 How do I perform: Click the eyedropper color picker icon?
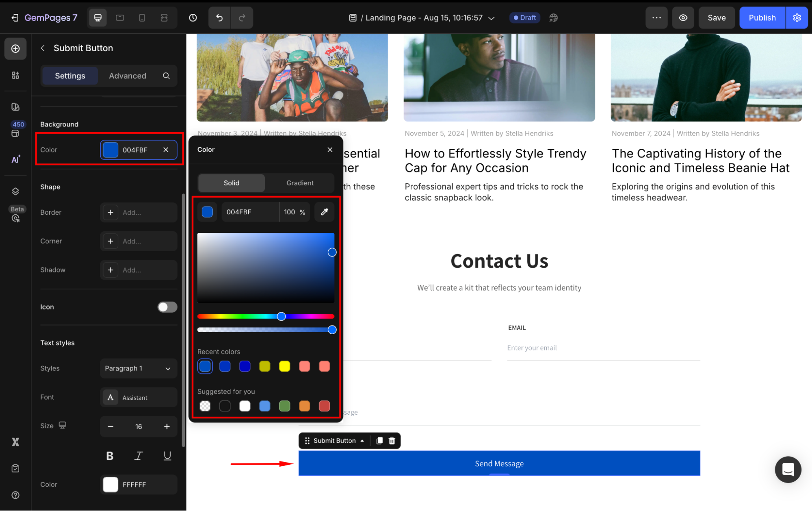324,212
